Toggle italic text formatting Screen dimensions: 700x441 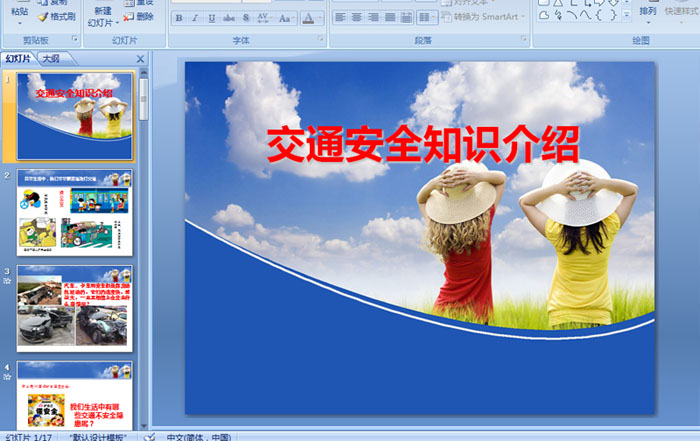[x=193, y=18]
